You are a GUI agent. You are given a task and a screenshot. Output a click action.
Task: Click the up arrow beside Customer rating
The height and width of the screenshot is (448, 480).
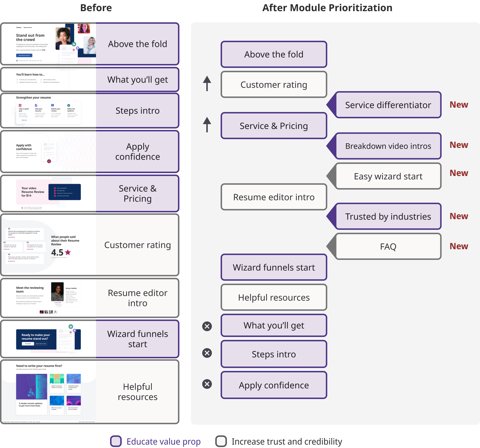click(x=207, y=83)
